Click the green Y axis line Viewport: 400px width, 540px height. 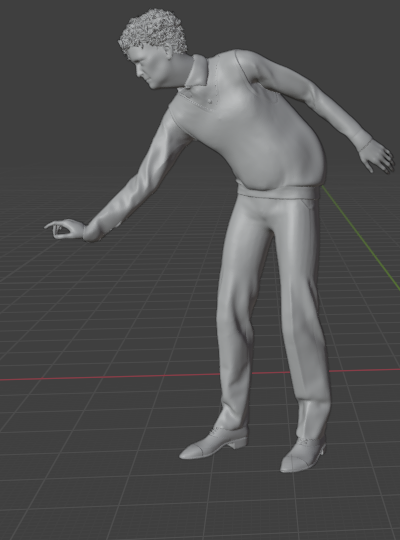[362, 238]
